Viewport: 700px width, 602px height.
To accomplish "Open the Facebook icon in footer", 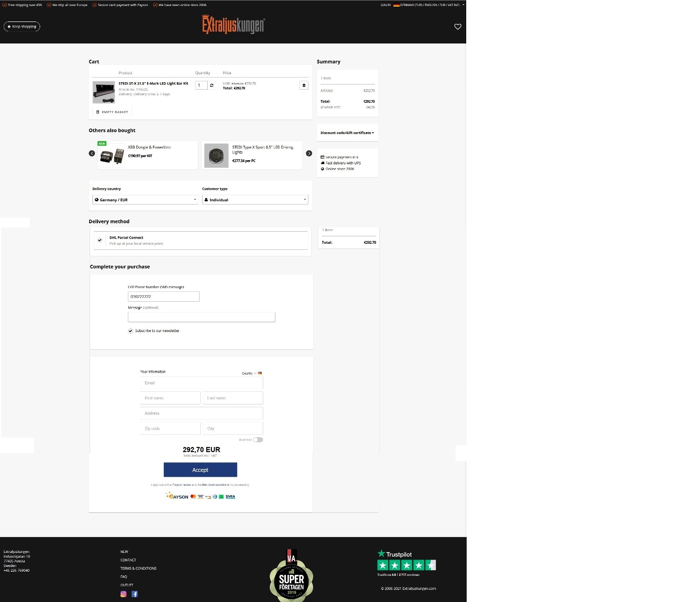I will pos(134,594).
